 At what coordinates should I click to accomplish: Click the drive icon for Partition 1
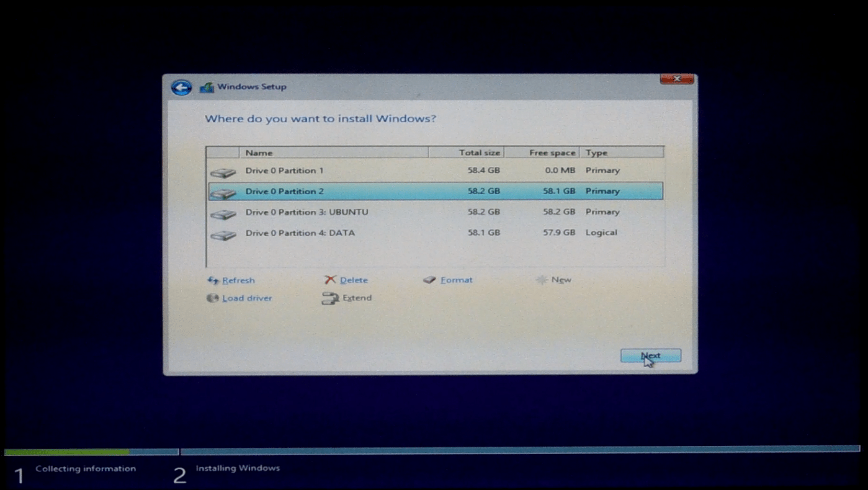(x=223, y=172)
